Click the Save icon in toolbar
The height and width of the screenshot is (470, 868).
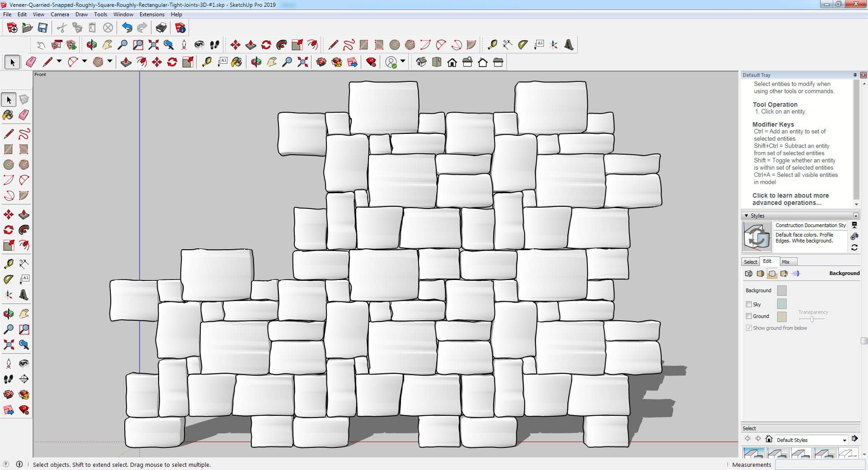(x=42, y=28)
